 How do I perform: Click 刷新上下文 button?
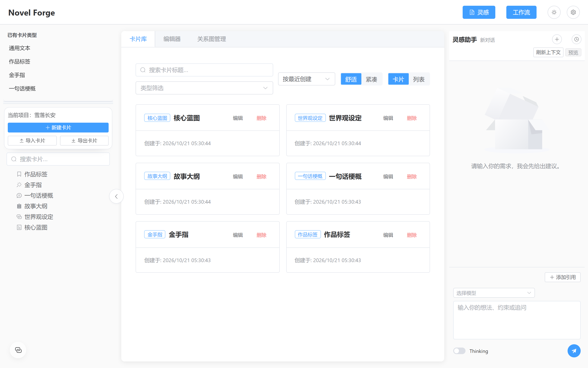pos(548,52)
